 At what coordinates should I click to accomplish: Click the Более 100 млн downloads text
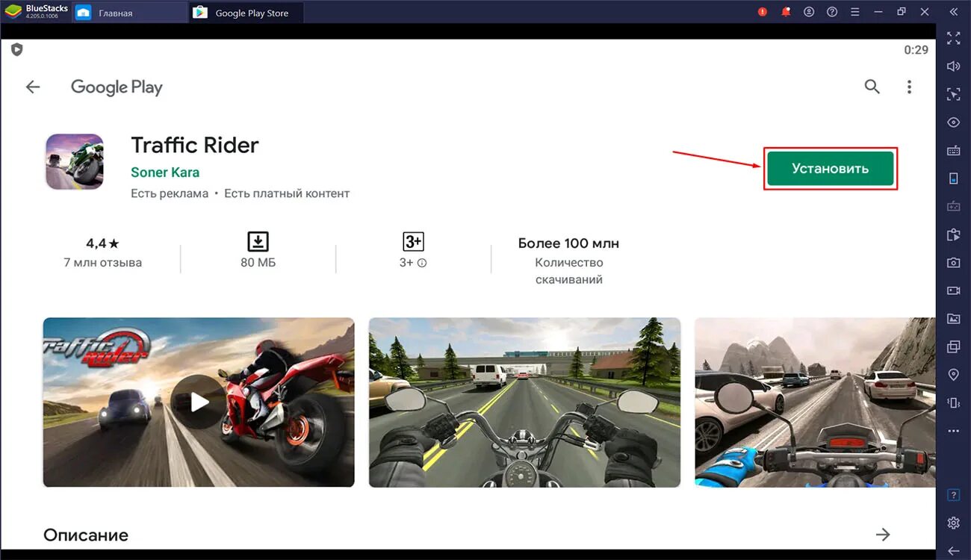point(568,243)
